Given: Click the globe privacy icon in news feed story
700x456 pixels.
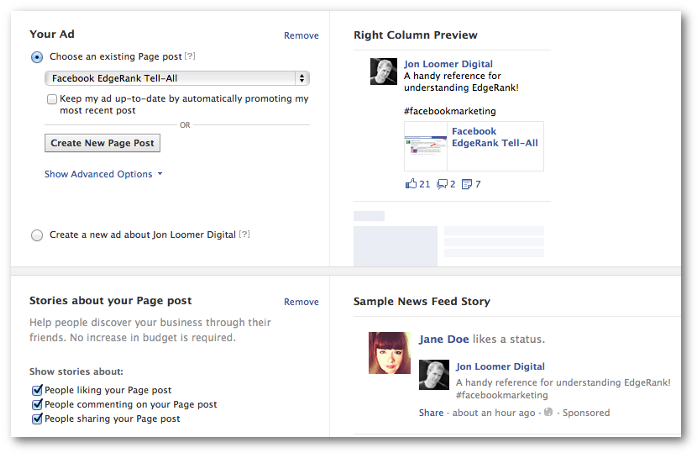Looking at the screenshot, I should coord(548,412).
